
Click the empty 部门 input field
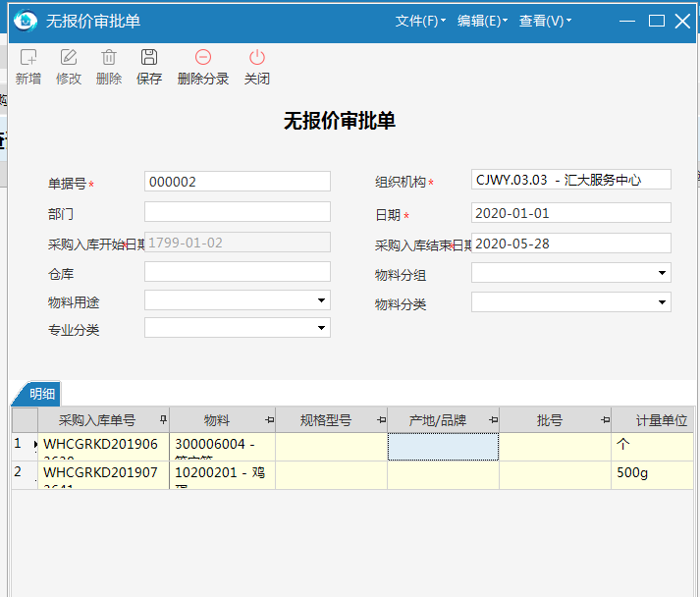(x=238, y=212)
